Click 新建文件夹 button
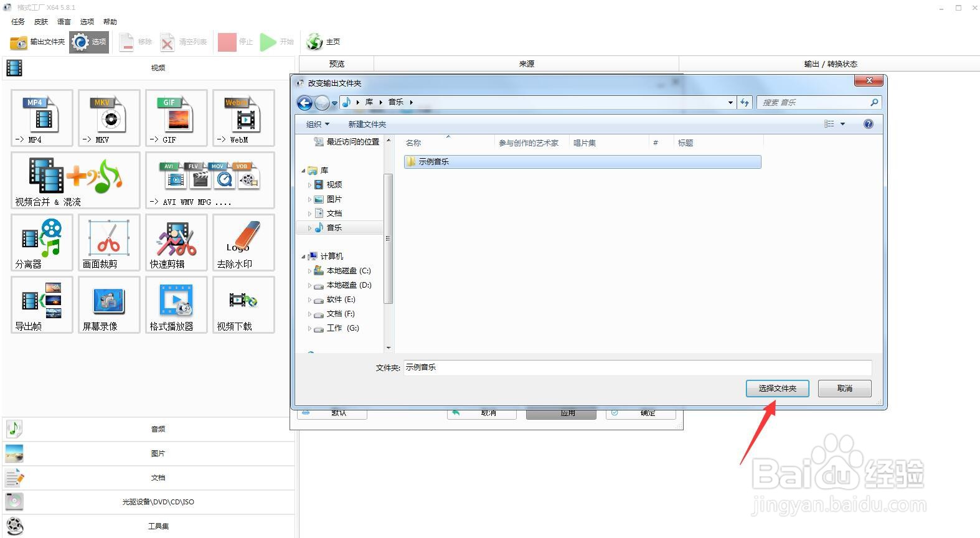980x538 pixels. point(367,124)
